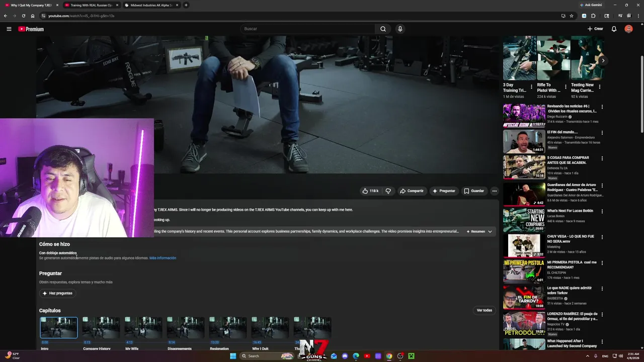Viewport: 644px width, 362px height.
Task: Click the browser reload button
Action: (x=23, y=16)
